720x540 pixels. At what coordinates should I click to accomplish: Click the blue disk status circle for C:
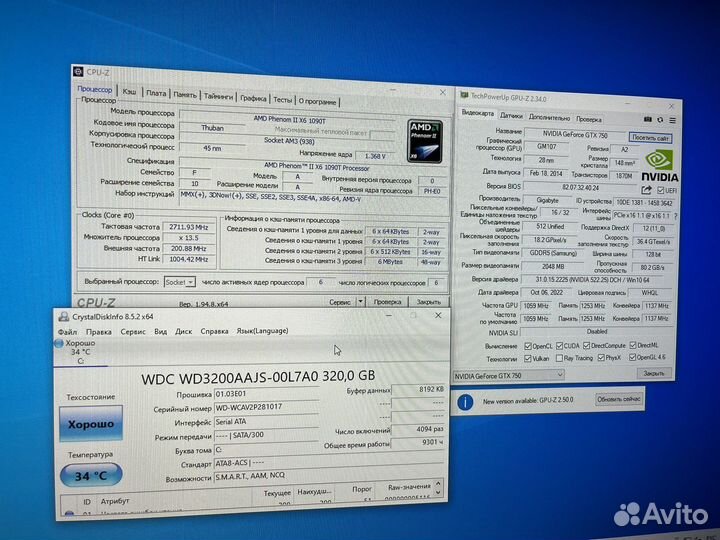59,343
